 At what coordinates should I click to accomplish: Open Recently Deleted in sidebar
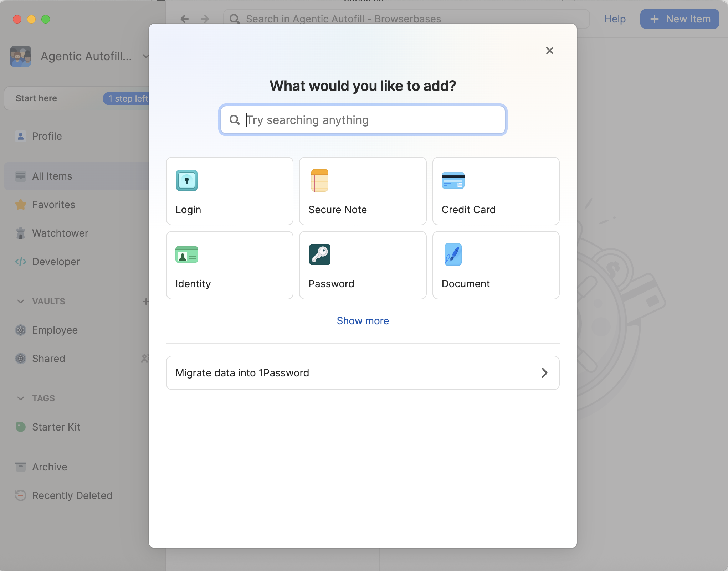point(72,495)
